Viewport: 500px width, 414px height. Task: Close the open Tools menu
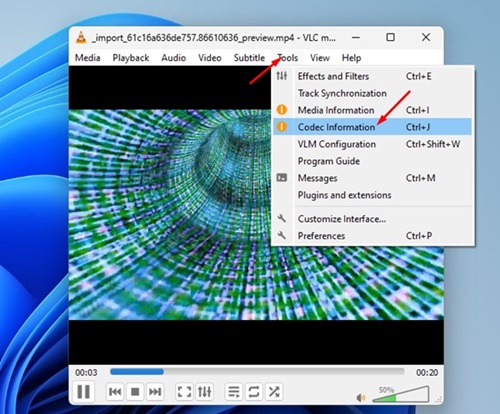(288, 58)
